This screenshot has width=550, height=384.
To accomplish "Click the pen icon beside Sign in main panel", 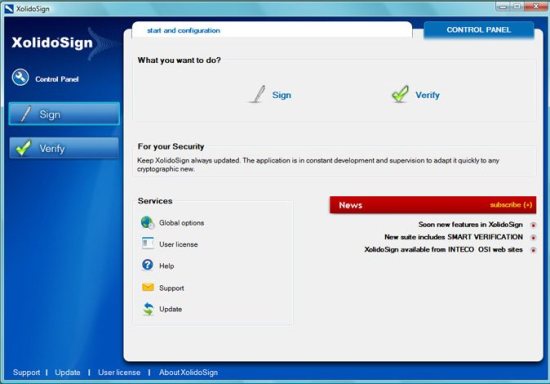I will point(258,94).
